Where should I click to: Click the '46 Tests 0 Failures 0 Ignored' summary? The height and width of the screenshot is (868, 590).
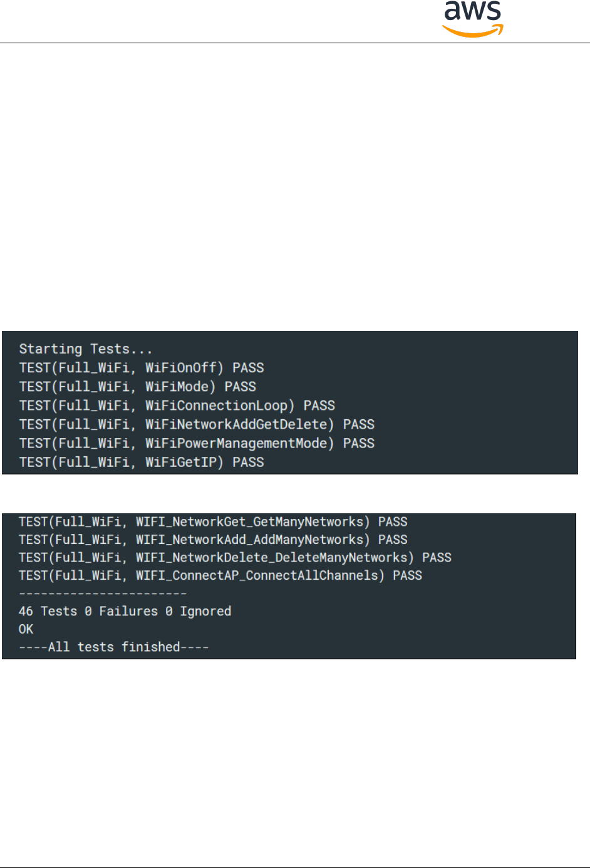pos(125,611)
